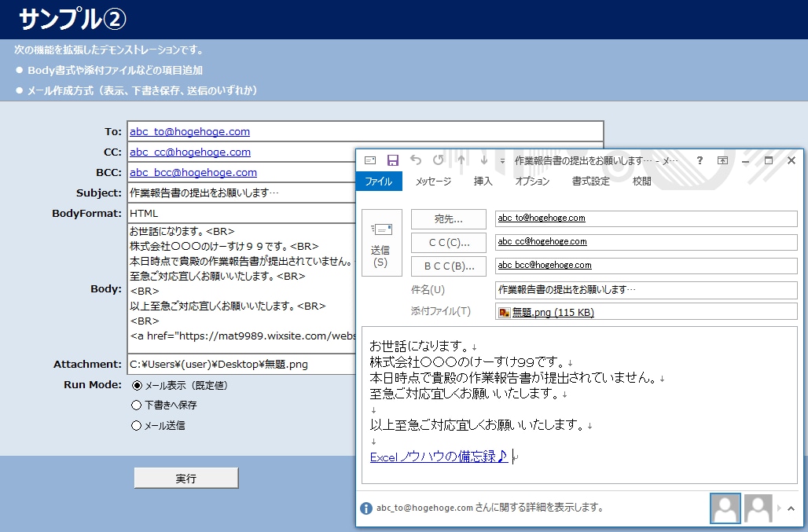This screenshot has height=532, width=808.
Task: Click the form's Body text area
Action: pos(241,288)
